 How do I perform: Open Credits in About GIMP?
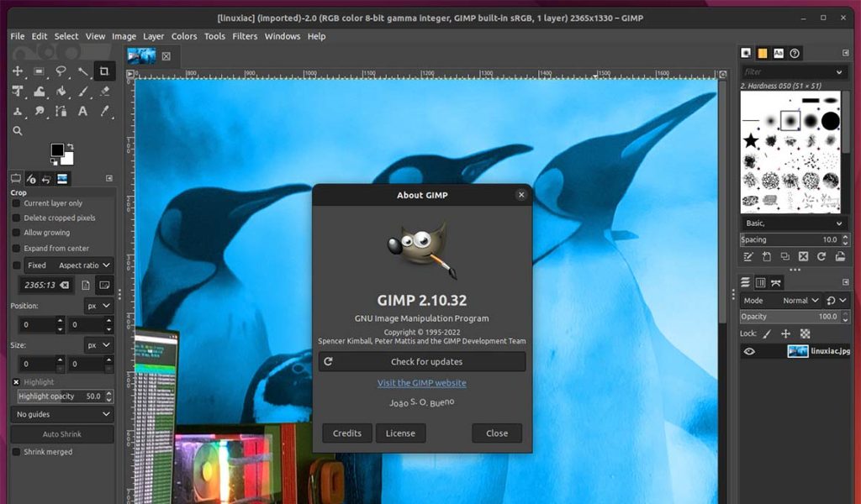(347, 433)
